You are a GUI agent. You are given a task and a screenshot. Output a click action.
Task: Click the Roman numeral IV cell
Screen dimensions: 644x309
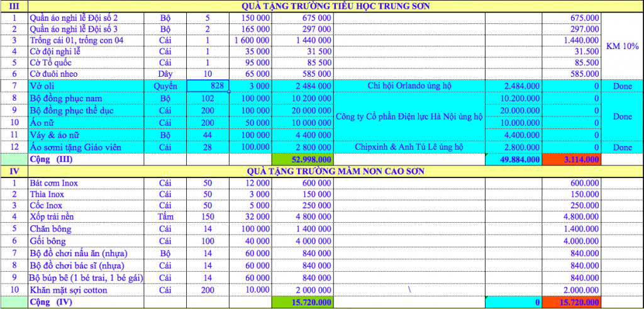14,171
